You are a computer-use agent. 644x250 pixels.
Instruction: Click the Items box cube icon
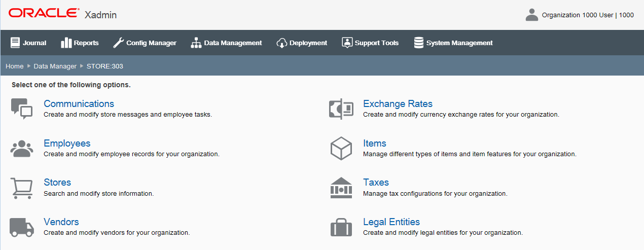pos(341,149)
